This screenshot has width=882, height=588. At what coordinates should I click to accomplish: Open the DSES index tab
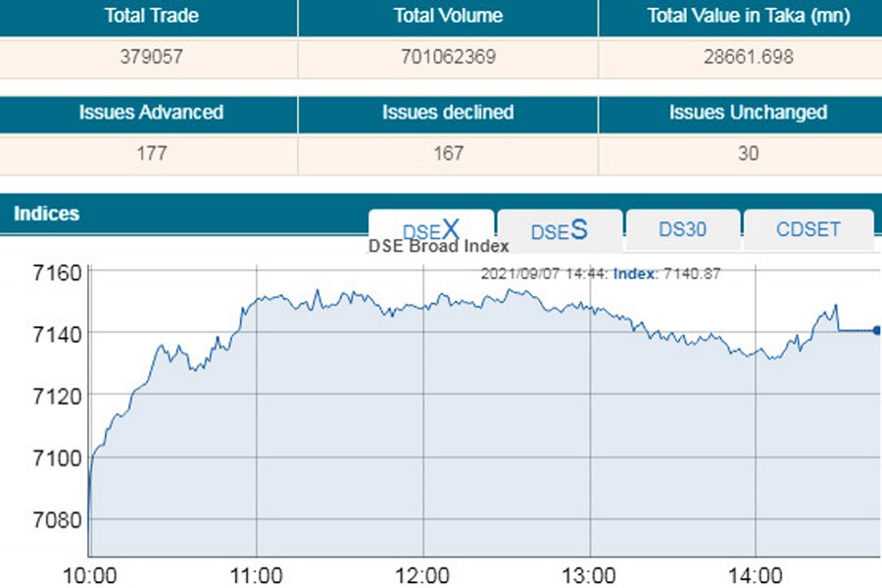(x=560, y=230)
